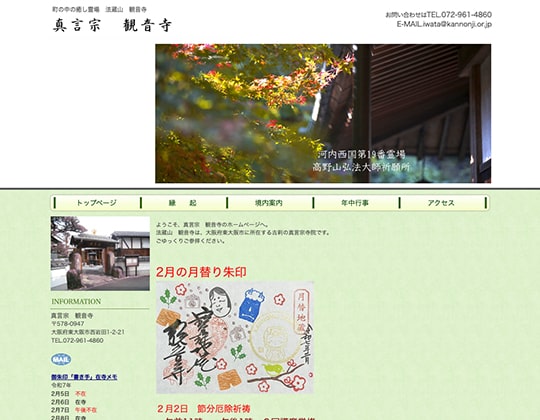This screenshot has width=540, height=420.
Task: Open the 年中行事 menu item
Action: tap(355, 203)
